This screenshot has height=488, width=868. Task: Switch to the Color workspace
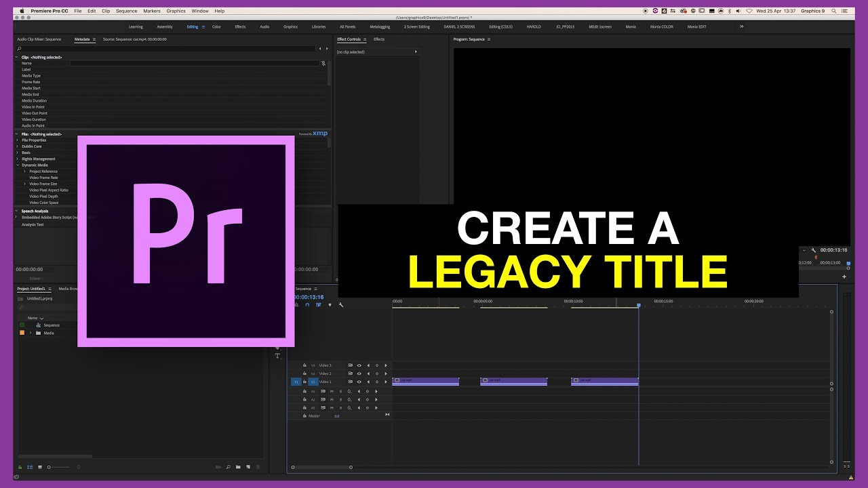click(216, 26)
